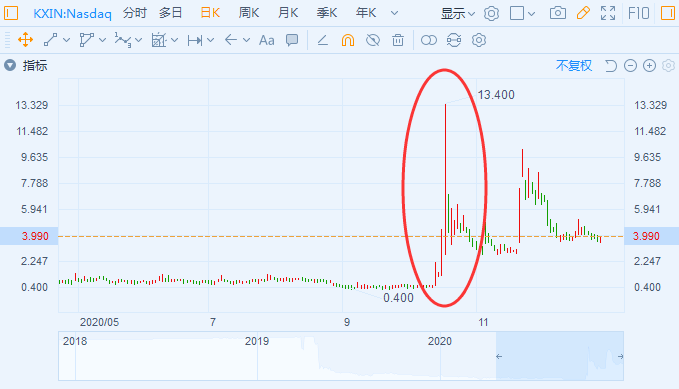679x389 pixels.
Task: Open the F10 company info
Action: 639,13
